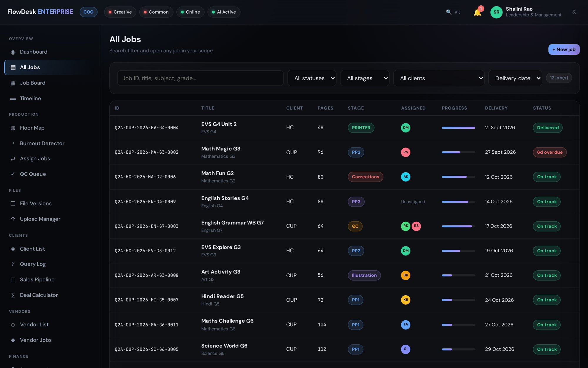Viewport: 588px width, 368px height.
Task: Click the Delivered status badge
Action: pyautogui.click(x=548, y=128)
